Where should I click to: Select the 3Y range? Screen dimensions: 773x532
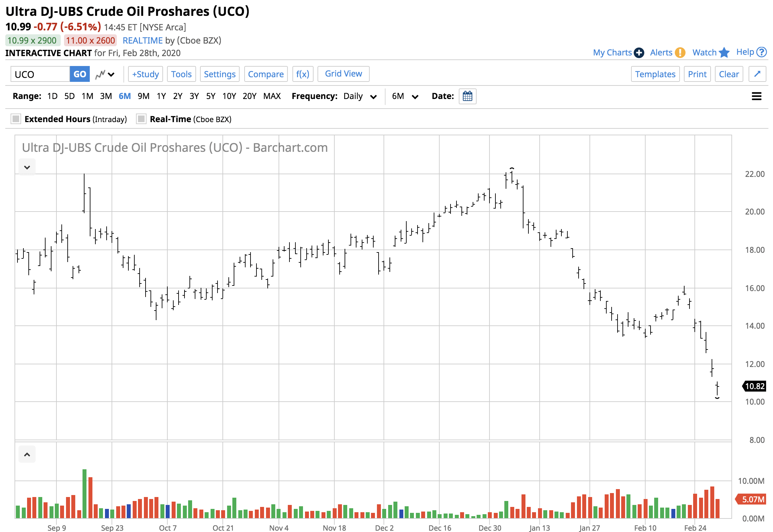pos(194,96)
